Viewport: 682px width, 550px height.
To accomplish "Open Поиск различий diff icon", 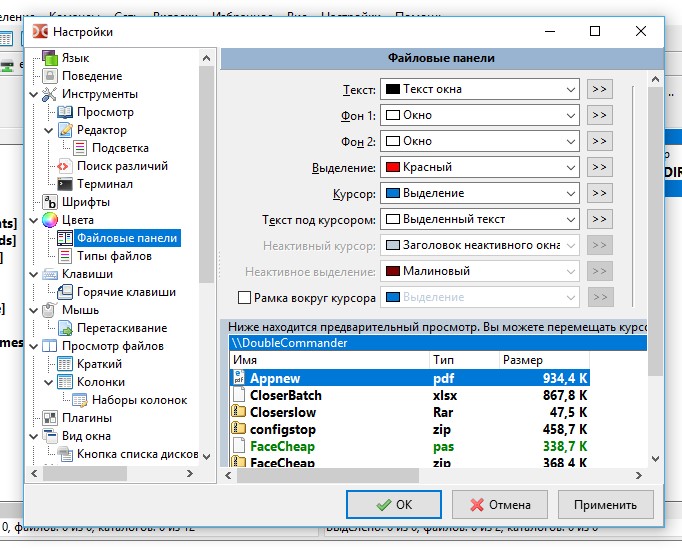I will click(65, 166).
